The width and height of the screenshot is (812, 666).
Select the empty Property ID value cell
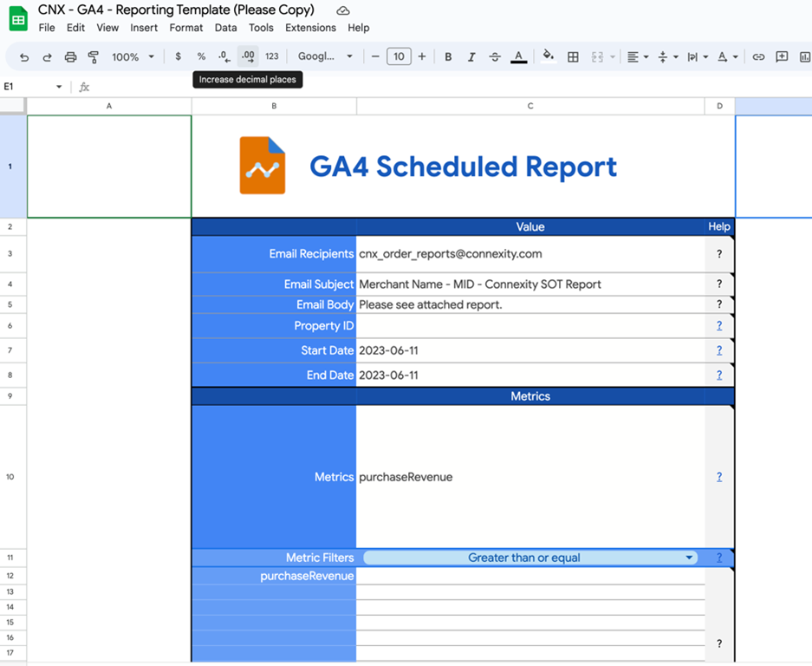tap(530, 325)
